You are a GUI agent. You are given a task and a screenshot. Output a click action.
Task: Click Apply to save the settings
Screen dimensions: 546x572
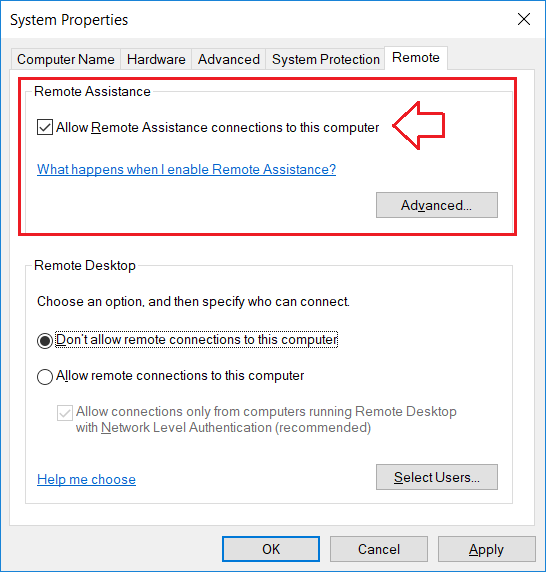[x=487, y=549]
